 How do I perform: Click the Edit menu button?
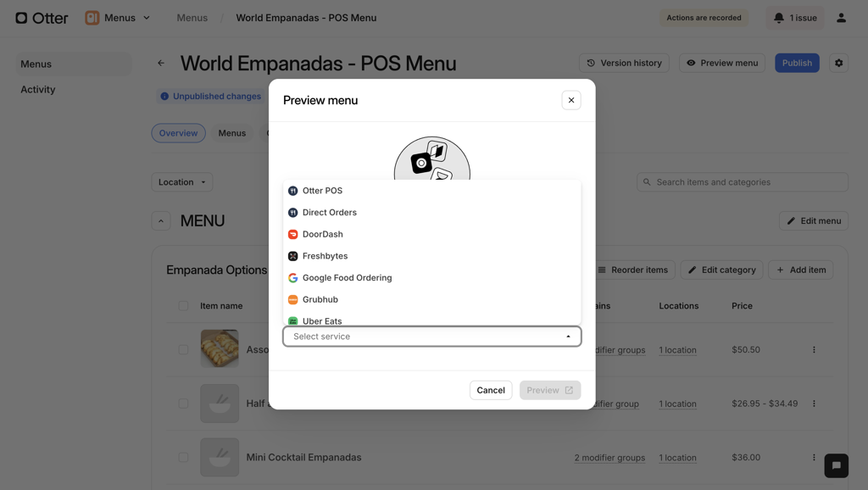tap(814, 221)
